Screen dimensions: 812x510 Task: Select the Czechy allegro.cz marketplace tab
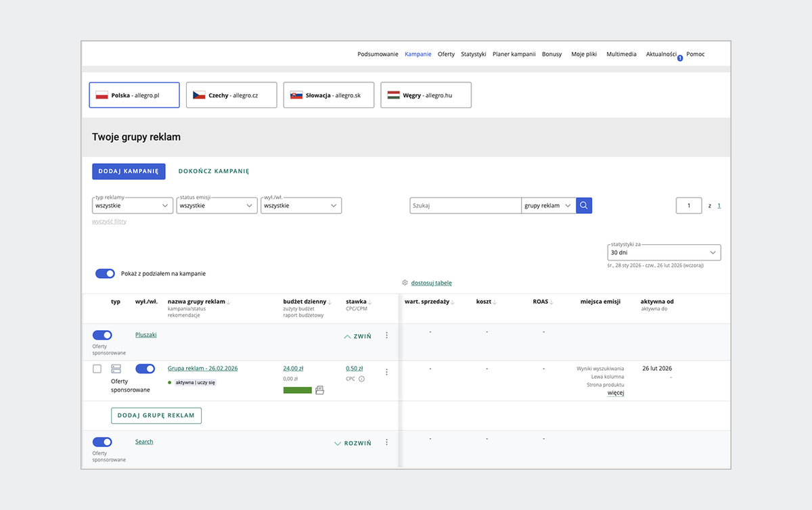click(231, 95)
